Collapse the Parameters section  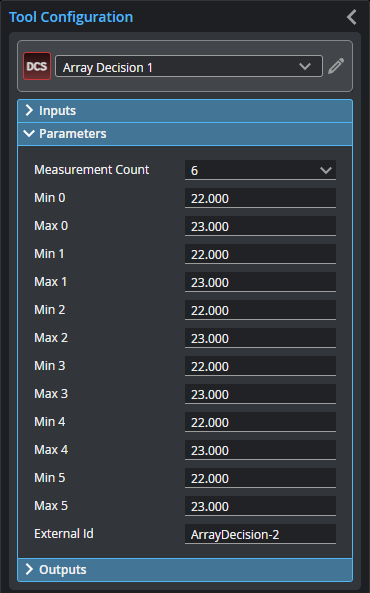click(x=185, y=134)
